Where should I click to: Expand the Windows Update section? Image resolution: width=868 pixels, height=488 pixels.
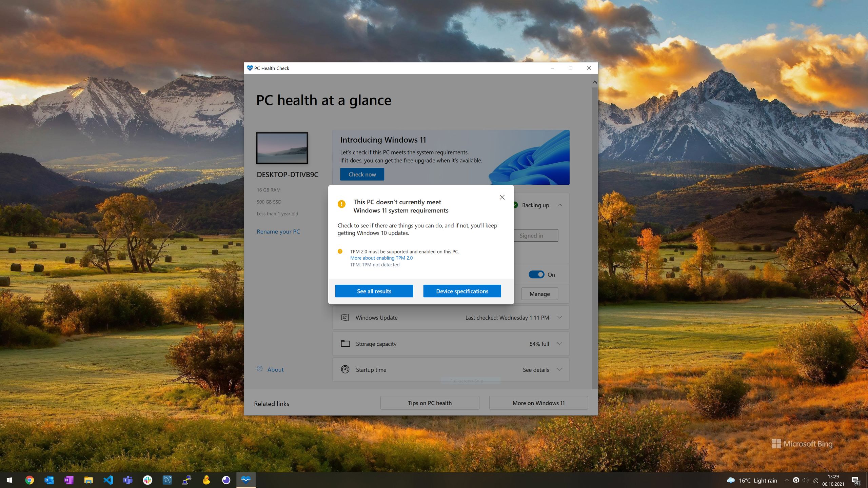coord(560,318)
